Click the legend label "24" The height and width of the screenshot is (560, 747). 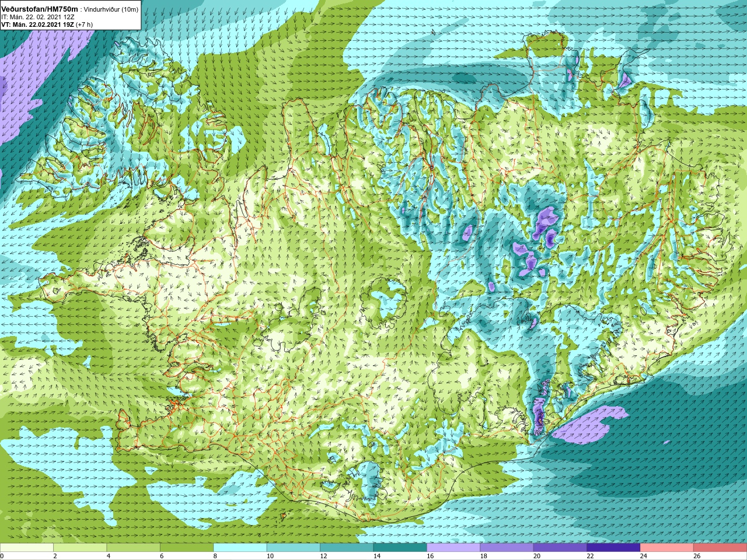point(644,556)
